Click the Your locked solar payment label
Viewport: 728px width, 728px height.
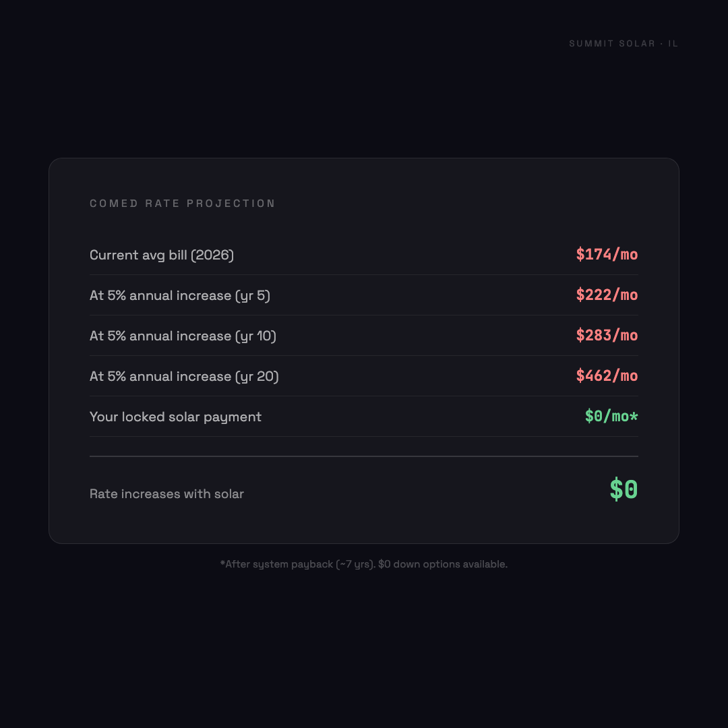click(x=175, y=417)
